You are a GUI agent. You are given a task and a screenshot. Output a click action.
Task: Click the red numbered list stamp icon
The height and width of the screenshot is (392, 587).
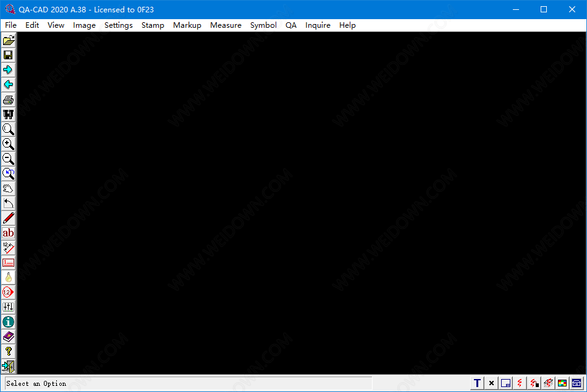[8, 262]
